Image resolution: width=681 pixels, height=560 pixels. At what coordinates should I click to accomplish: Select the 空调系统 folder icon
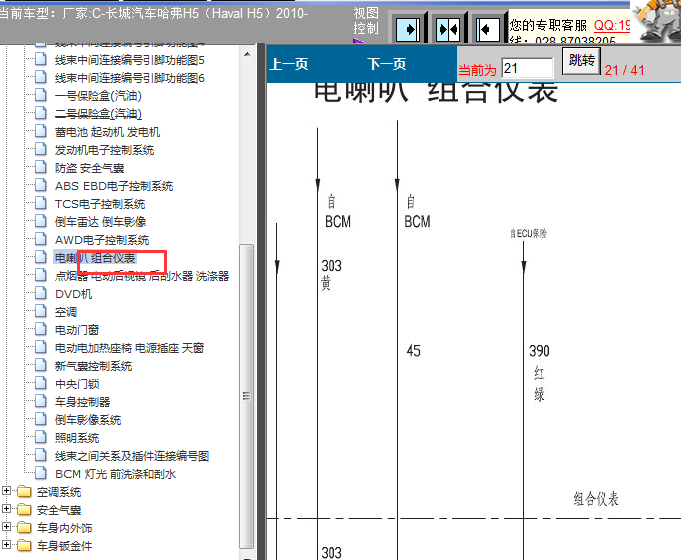[24, 491]
